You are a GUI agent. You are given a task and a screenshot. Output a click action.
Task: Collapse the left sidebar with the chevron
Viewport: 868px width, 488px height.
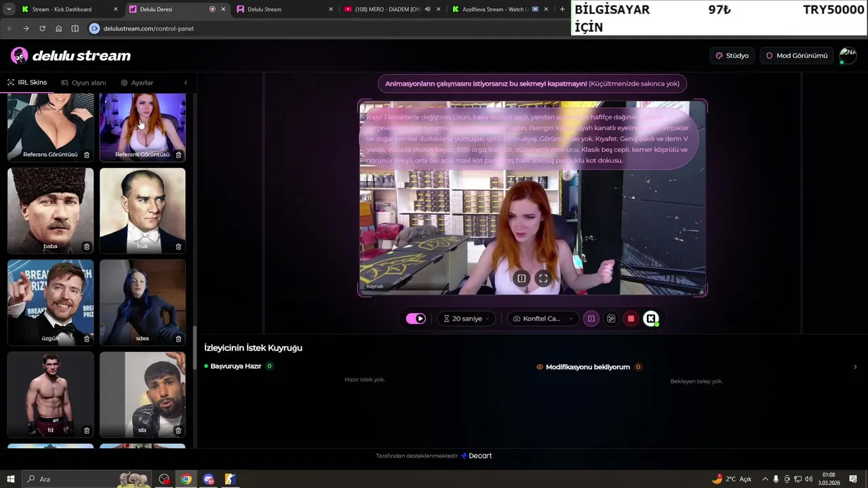pos(186,83)
